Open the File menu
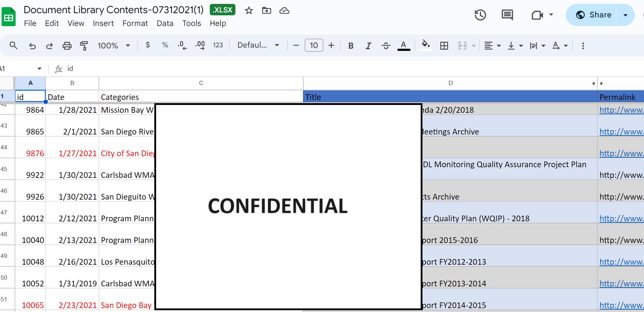The width and height of the screenshot is (644, 312). (30, 23)
